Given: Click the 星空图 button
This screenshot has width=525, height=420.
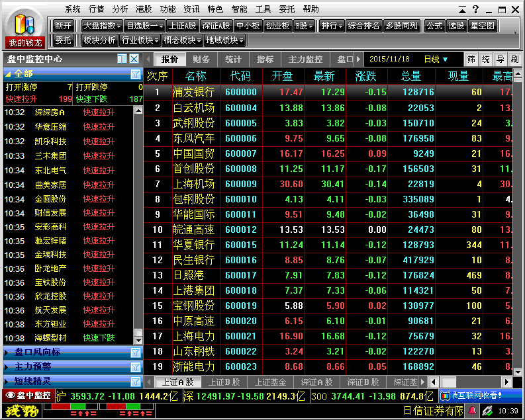Looking at the screenshot, I should (482, 26).
